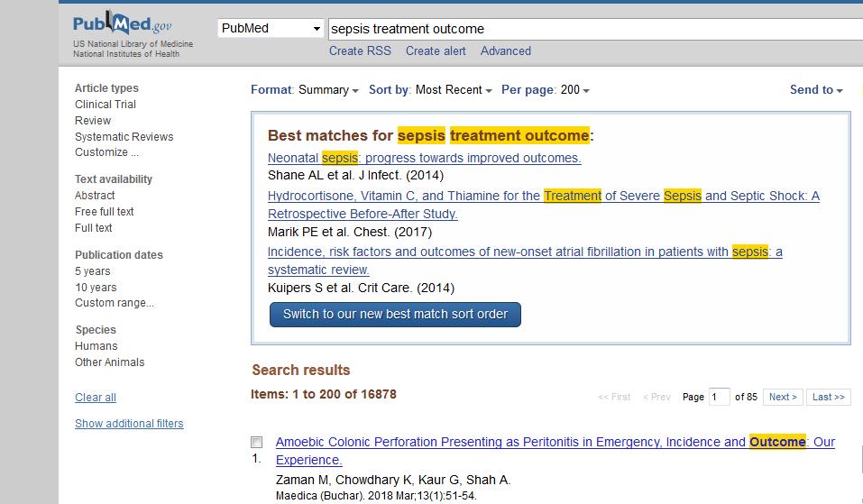Check the box for result 1
The width and height of the screenshot is (863, 504).
tap(256, 442)
